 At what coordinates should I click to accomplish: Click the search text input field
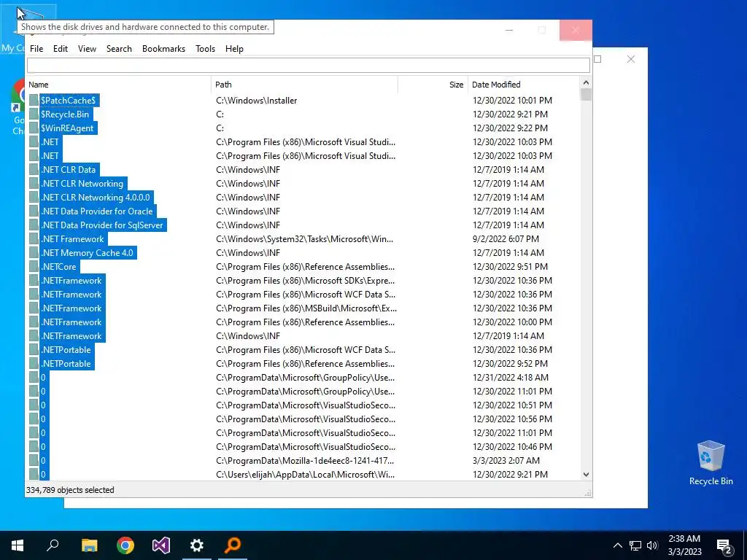pos(309,65)
